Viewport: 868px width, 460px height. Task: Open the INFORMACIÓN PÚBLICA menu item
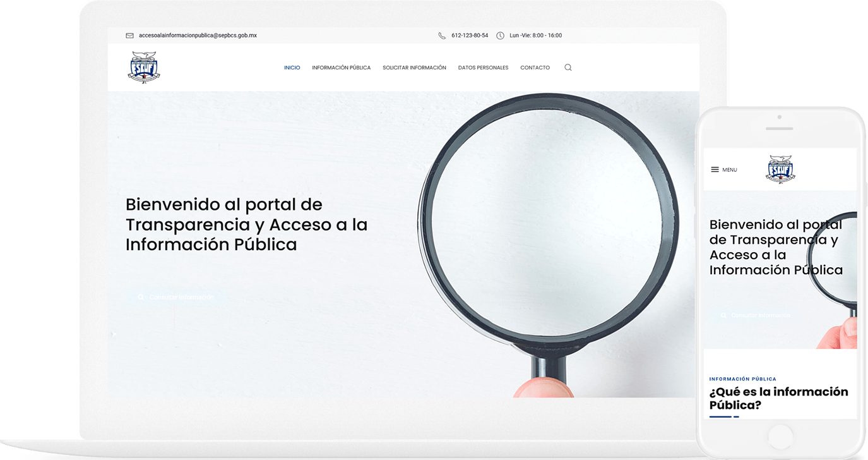[x=342, y=67]
